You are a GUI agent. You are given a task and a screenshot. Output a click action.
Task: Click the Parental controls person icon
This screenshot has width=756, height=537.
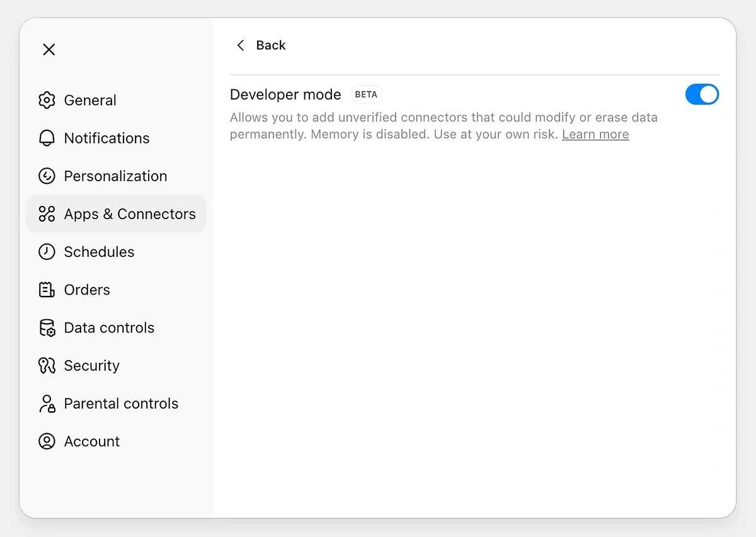coord(47,404)
